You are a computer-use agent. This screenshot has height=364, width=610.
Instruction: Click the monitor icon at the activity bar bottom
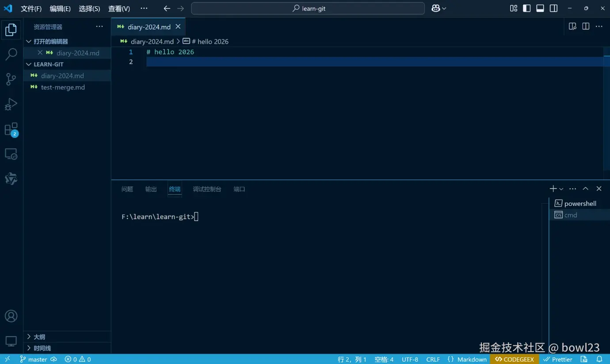pos(11,341)
